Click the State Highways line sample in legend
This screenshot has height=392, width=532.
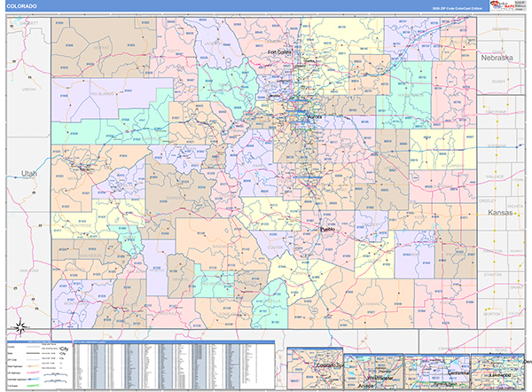click(x=33, y=366)
